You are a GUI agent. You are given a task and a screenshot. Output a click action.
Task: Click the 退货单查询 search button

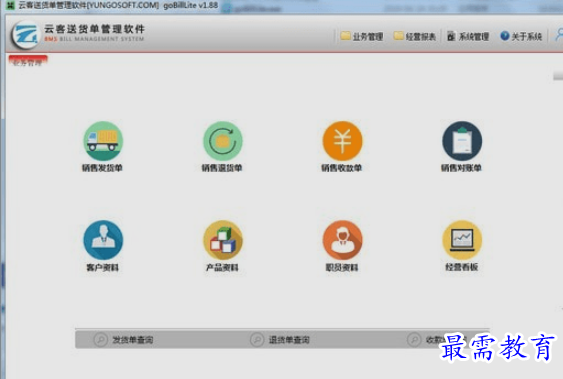pos(280,339)
